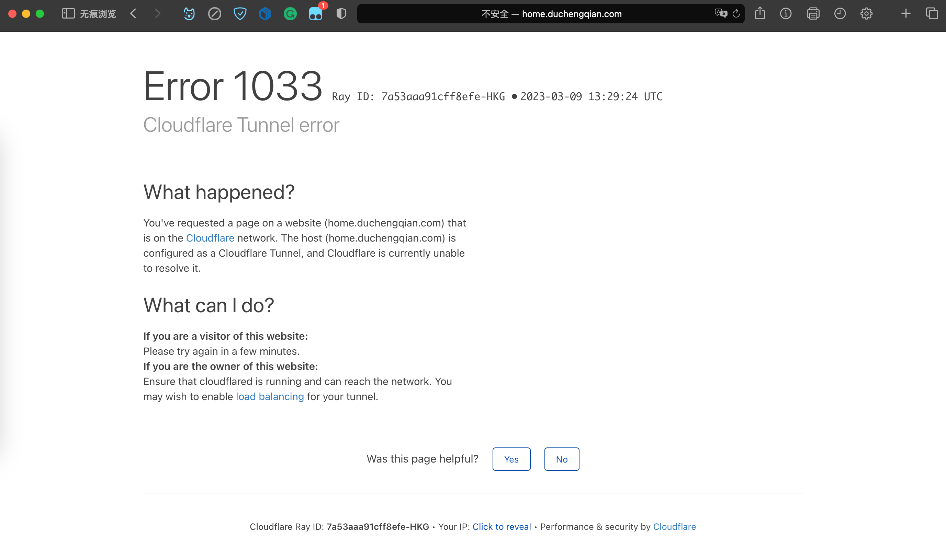The width and height of the screenshot is (946, 560).
Task: Open the privacy report shield icon
Action: (x=341, y=14)
